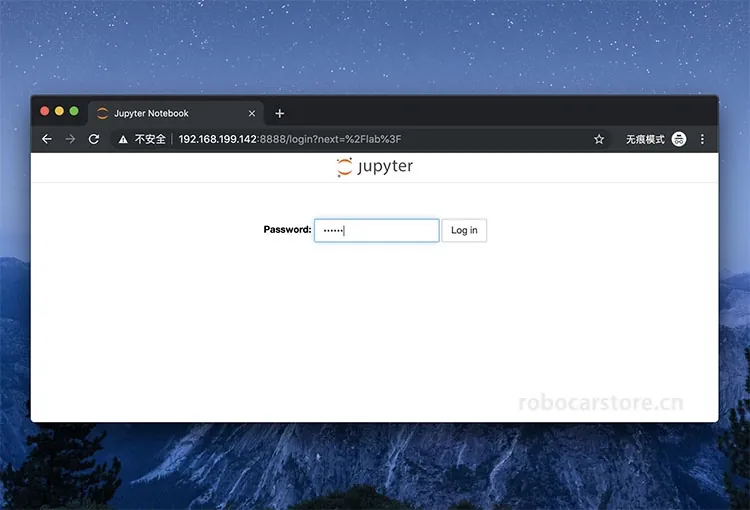Click the not-secure warning triangle icon
The width and height of the screenshot is (750, 510).
[x=123, y=139]
